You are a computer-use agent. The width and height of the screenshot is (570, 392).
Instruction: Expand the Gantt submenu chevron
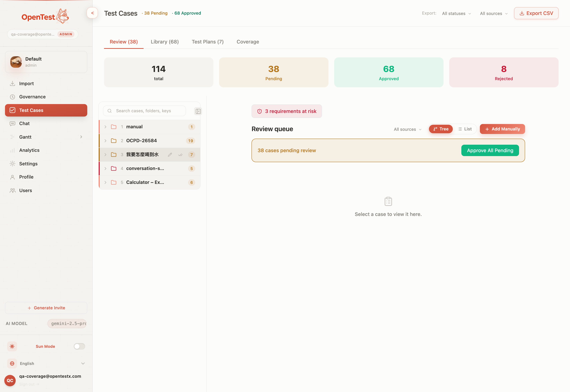[81, 137]
